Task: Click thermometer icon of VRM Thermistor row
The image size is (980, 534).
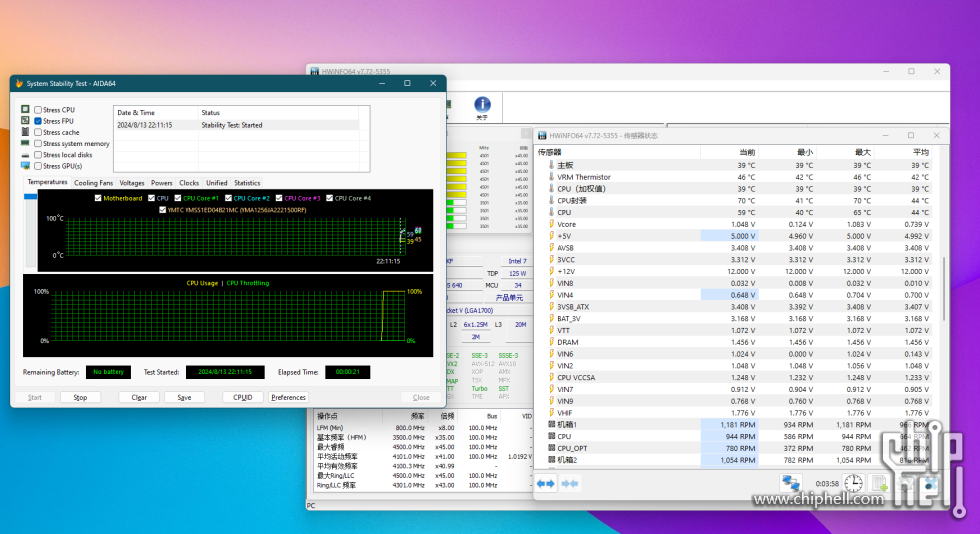Action: [551, 177]
